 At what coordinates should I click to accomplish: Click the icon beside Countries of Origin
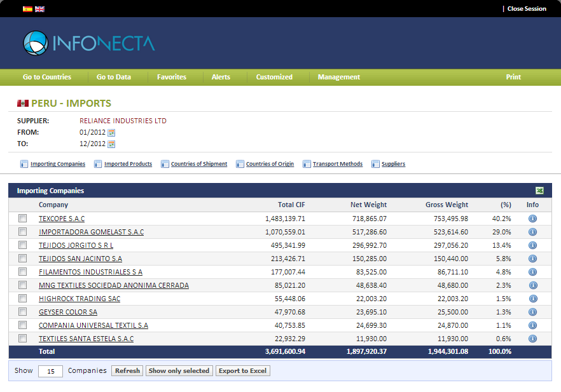coord(240,164)
